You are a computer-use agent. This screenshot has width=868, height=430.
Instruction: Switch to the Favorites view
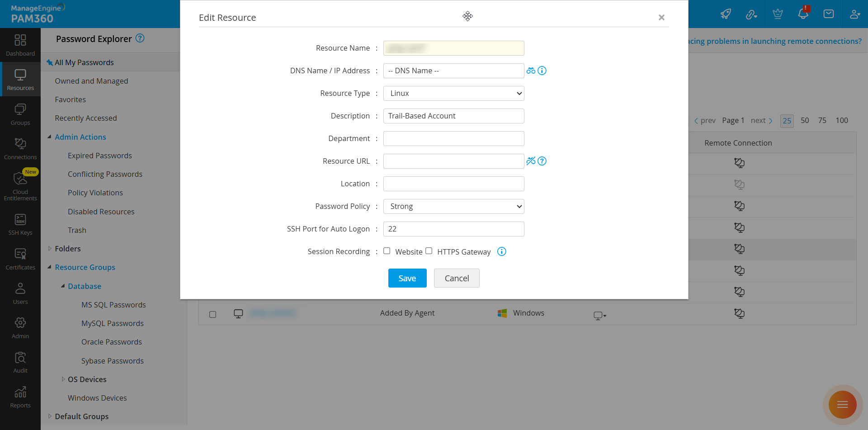tap(70, 99)
